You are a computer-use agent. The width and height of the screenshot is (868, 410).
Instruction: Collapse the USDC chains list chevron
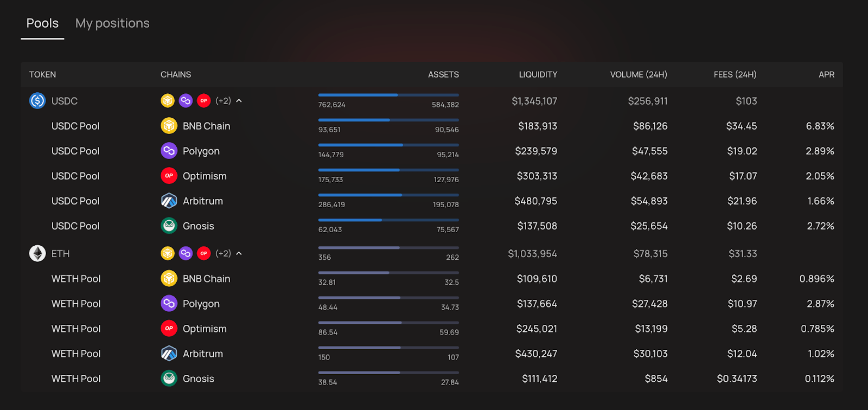pos(239,101)
